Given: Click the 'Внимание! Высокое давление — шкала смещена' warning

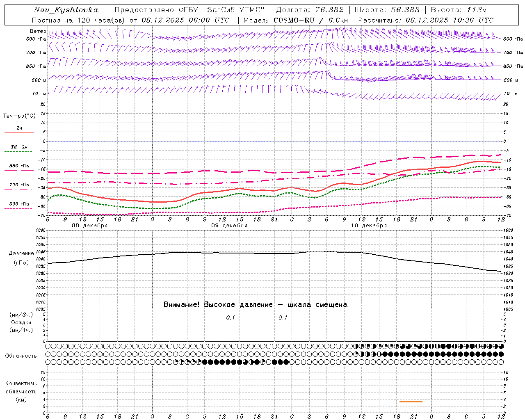Looking at the screenshot, I should [x=256, y=305].
